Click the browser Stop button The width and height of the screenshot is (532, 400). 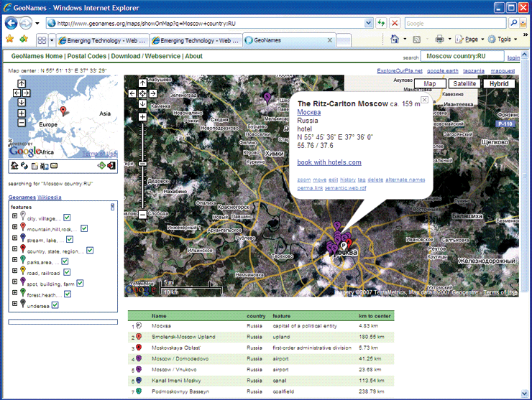395,23
